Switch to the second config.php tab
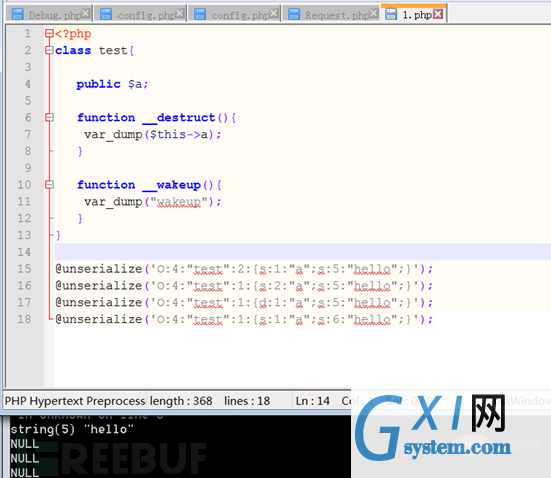 point(234,14)
